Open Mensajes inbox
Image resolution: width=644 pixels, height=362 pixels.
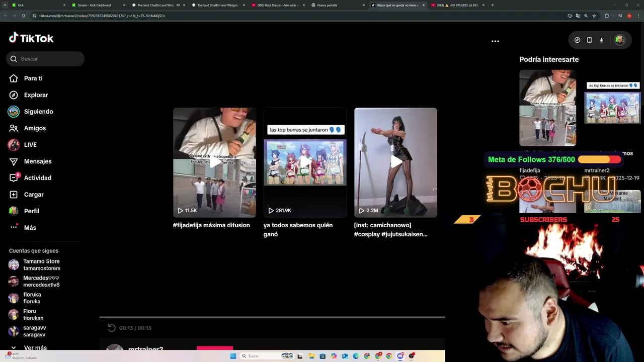(38, 161)
